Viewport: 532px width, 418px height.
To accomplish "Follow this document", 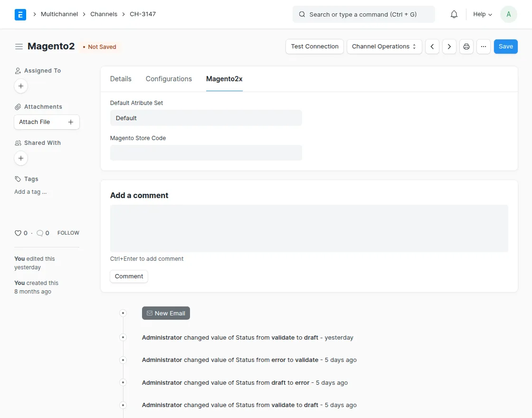I will (x=68, y=233).
